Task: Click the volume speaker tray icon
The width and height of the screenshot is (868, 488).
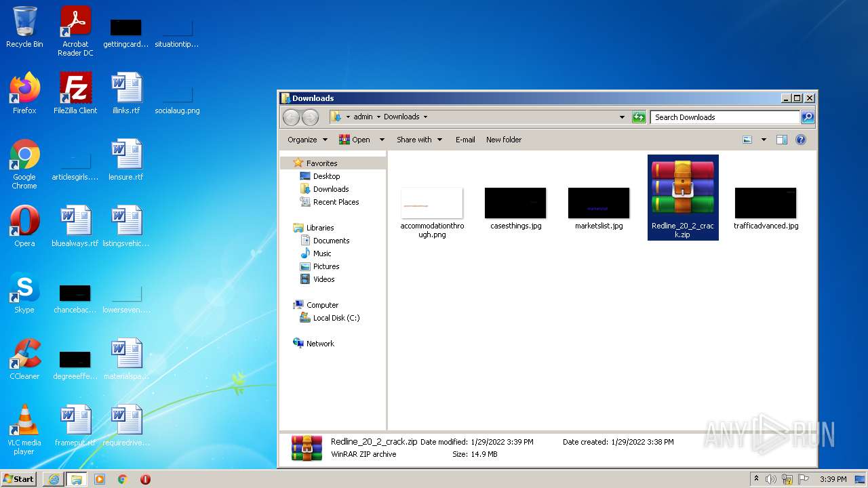Action: click(771, 479)
